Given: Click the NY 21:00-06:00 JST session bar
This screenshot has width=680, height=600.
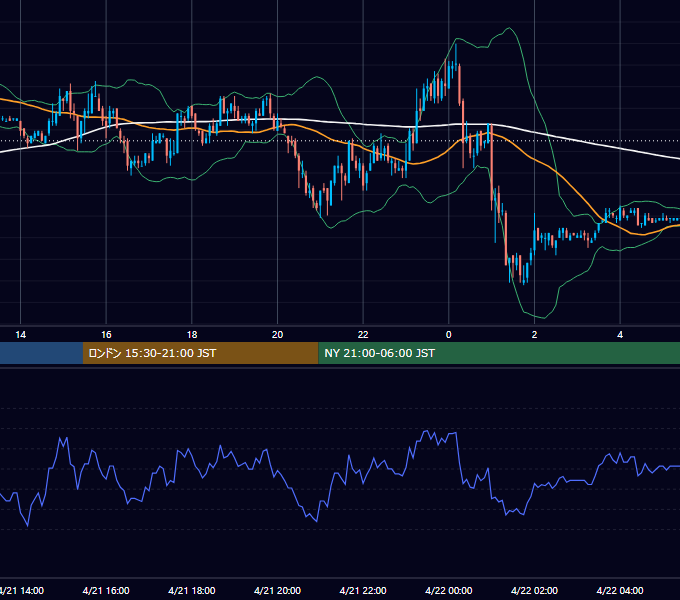Looking at the screenshot, I should (499, 353).
